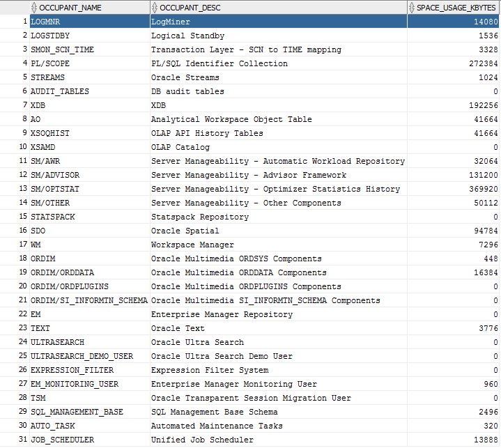Select row number 7 header
This screenshot has height=448, width=501.
click(x=15, y=105)
